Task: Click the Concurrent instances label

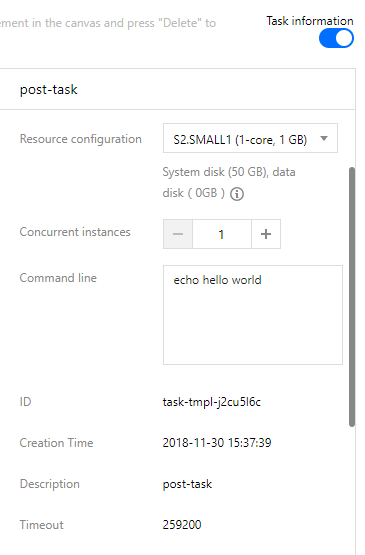Action: [75, 232]
